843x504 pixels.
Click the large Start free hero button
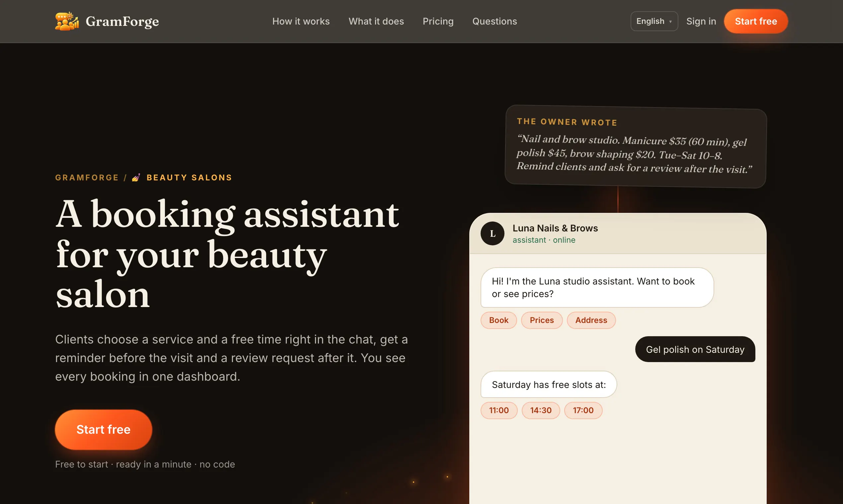(103, 430)
